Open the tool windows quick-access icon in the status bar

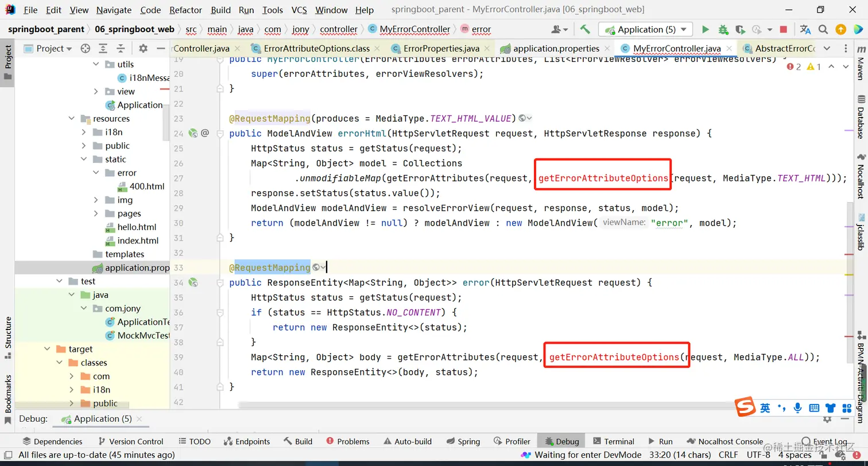coord(7,455)
